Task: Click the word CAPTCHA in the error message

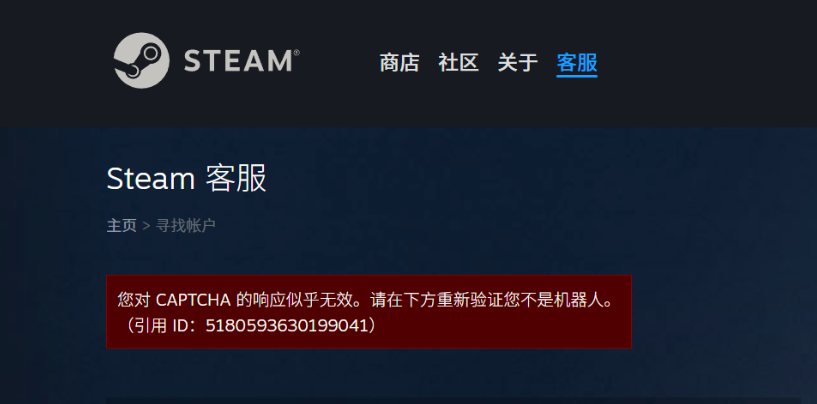Action: pyautogui.click(x=193, y=300)
